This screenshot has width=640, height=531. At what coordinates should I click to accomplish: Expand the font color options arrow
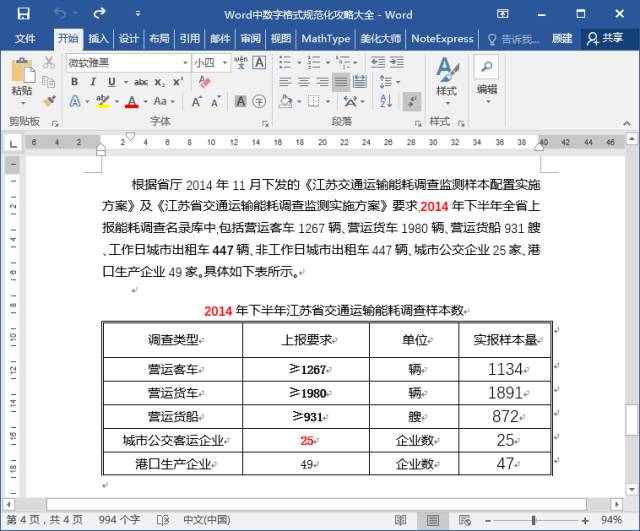(x=145, y=102)
